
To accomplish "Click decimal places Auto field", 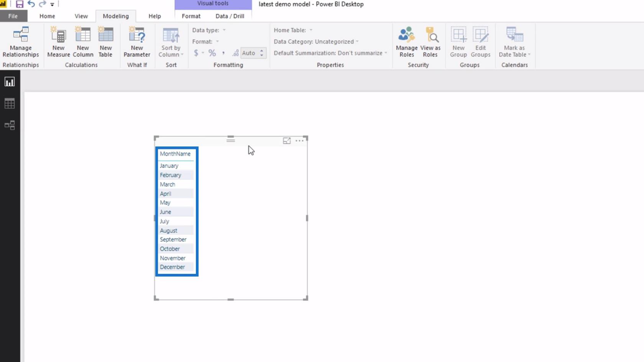I will pyautogui.click(x=249, y=53).
